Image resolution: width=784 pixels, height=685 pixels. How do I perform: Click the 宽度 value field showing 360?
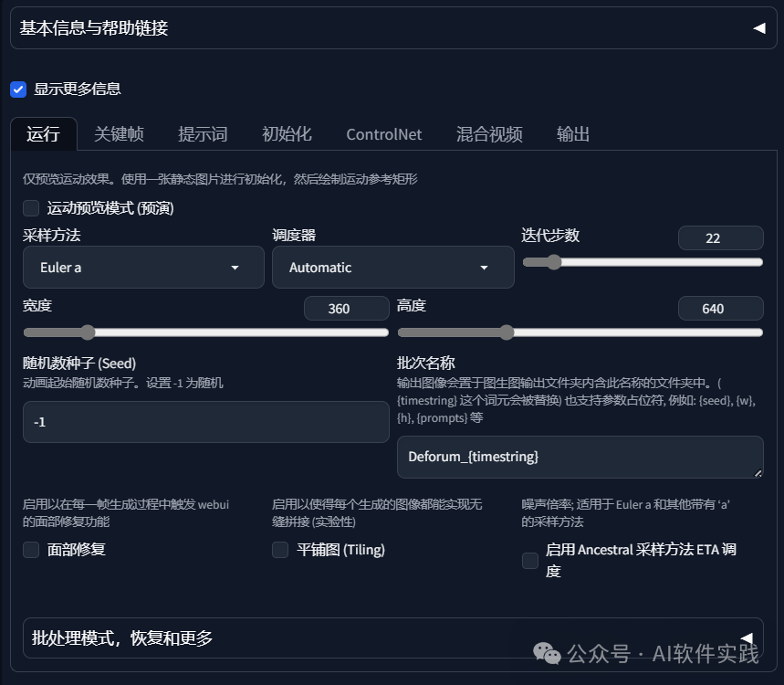[x=347, y=309]
